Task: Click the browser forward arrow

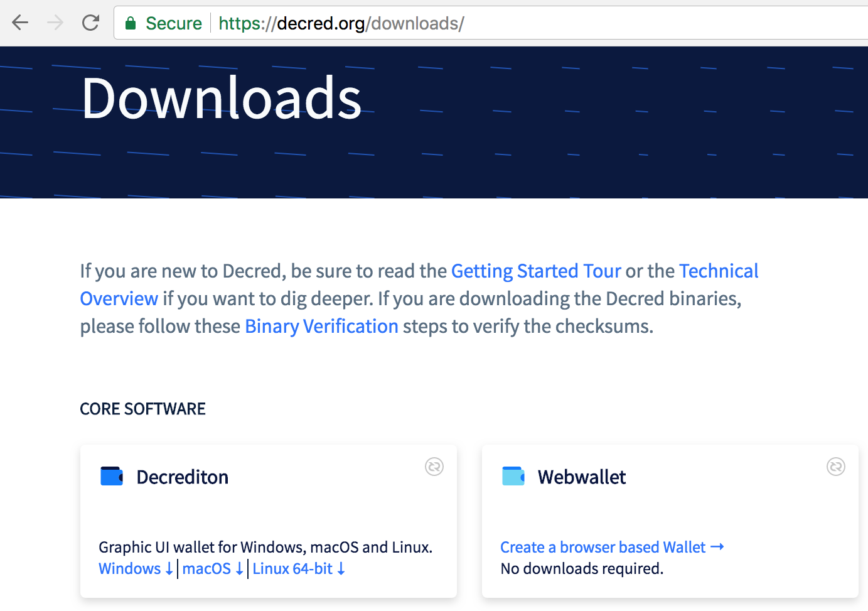Action: pyautogui.click(x=55, y=23)
